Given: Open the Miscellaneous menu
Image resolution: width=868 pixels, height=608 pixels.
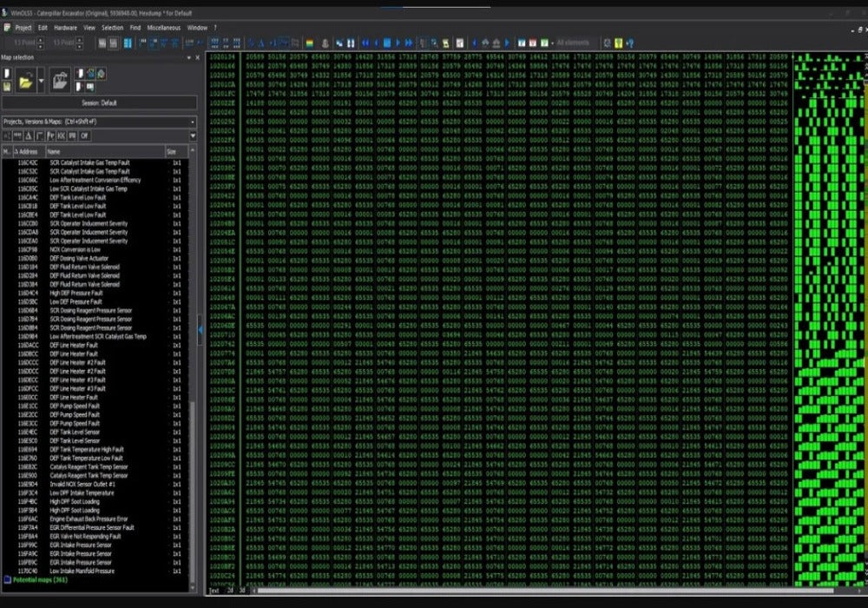Looking at the screenshot, I should tap(164, 28).
